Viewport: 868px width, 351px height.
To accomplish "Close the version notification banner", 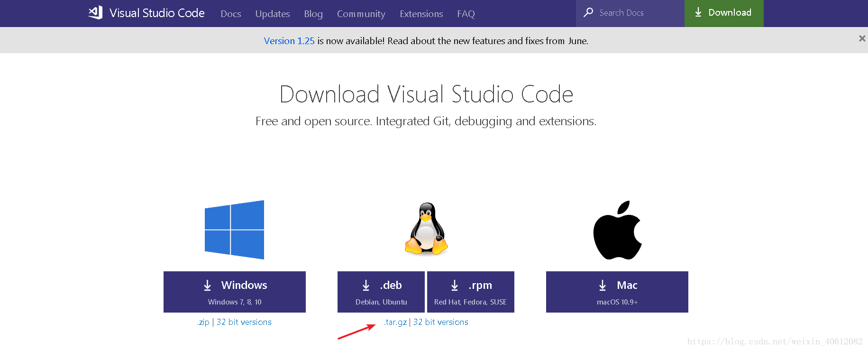I will tap(862, 38).
